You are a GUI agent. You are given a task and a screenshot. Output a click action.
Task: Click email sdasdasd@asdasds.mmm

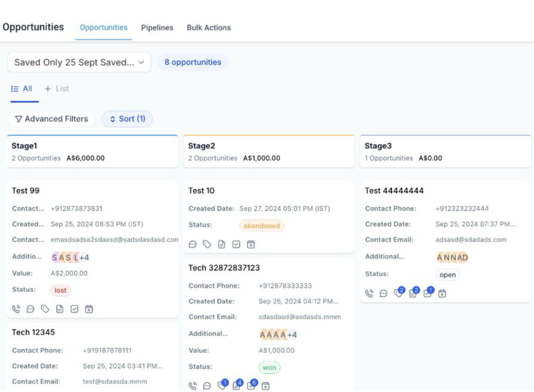[300, 317]
